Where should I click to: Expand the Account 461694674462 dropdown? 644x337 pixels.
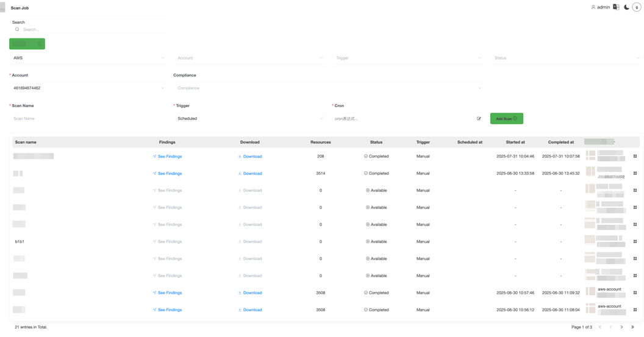[88, 88]
